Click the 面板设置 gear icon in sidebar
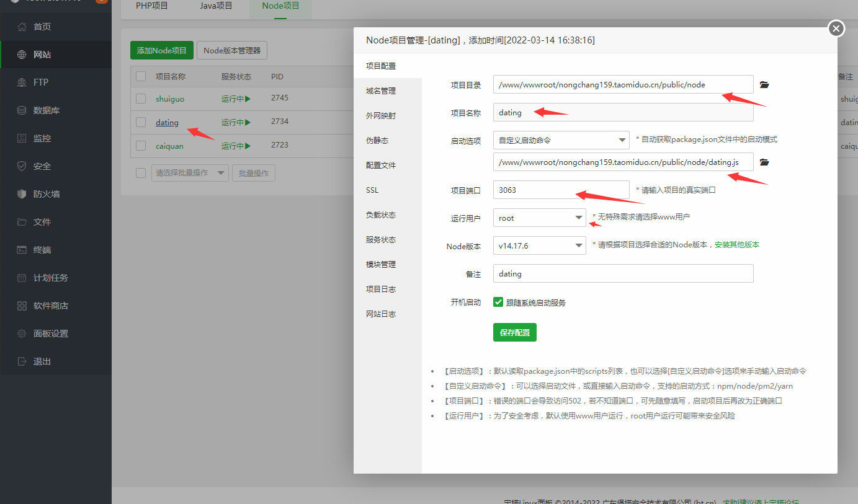 click(x=22, y=334)
